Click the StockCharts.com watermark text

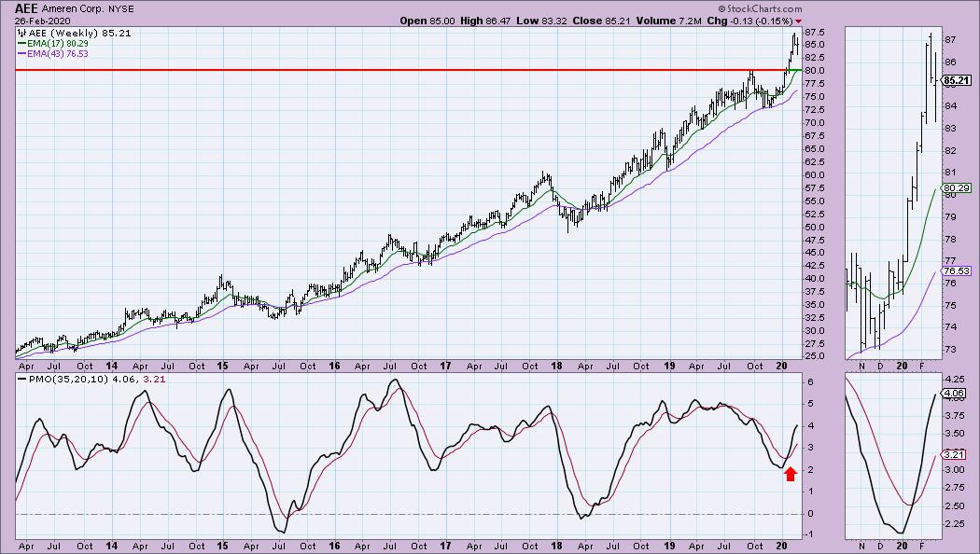pos(760,8)
